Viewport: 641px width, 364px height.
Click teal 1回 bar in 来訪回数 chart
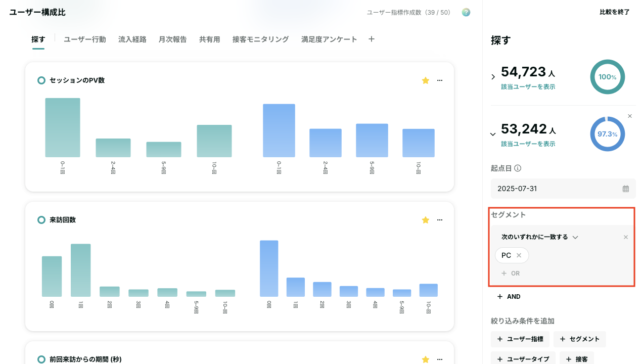81,270
